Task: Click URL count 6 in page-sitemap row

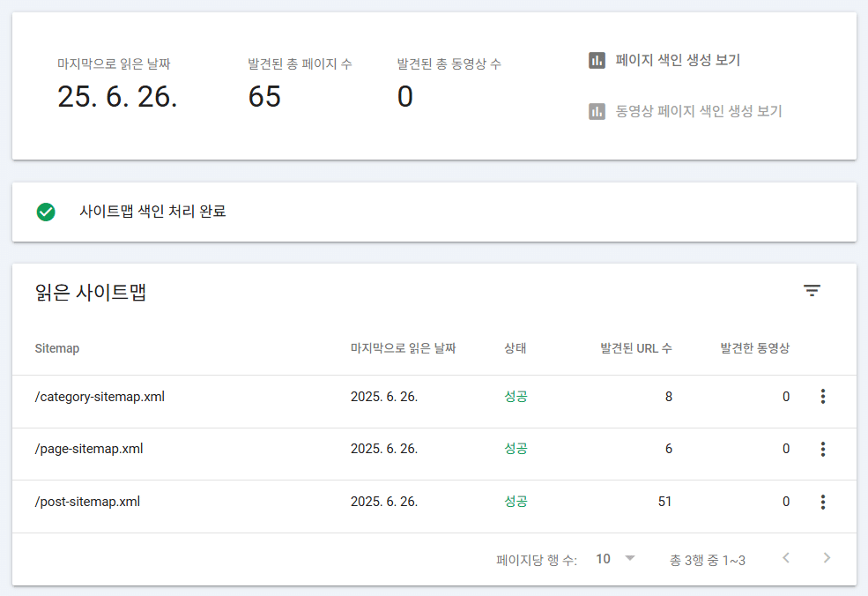Action: (669, 449)
